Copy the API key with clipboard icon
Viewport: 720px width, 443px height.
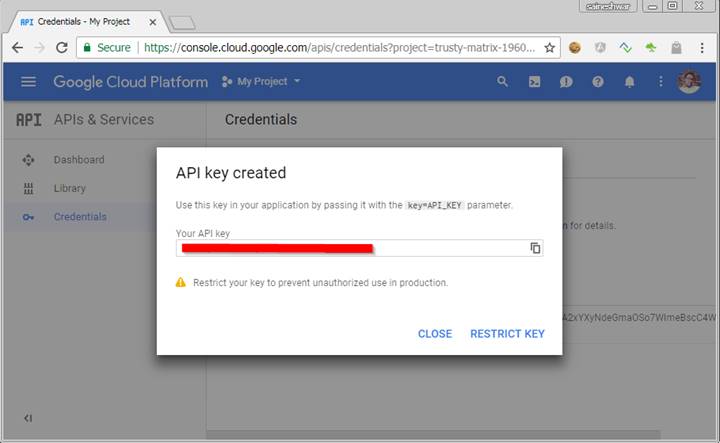[x=535, y=248]
